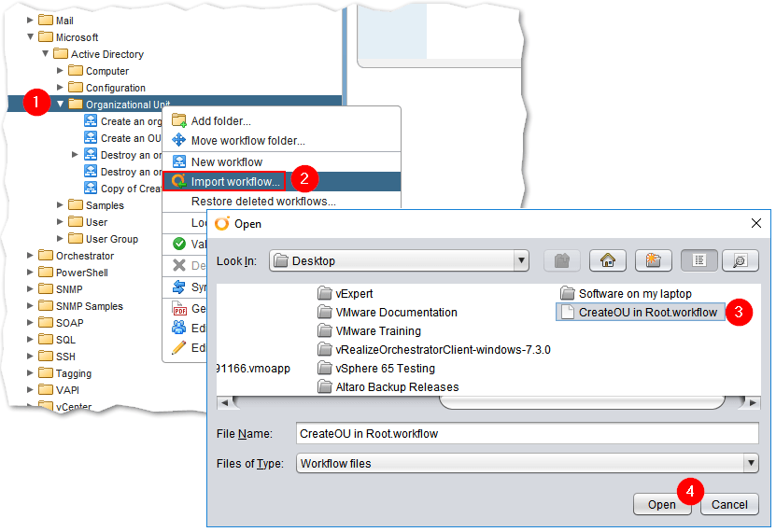Screen dimensions: 776x532
Task: Select the SNMP folder in tree
Action: tap(61, 289)
